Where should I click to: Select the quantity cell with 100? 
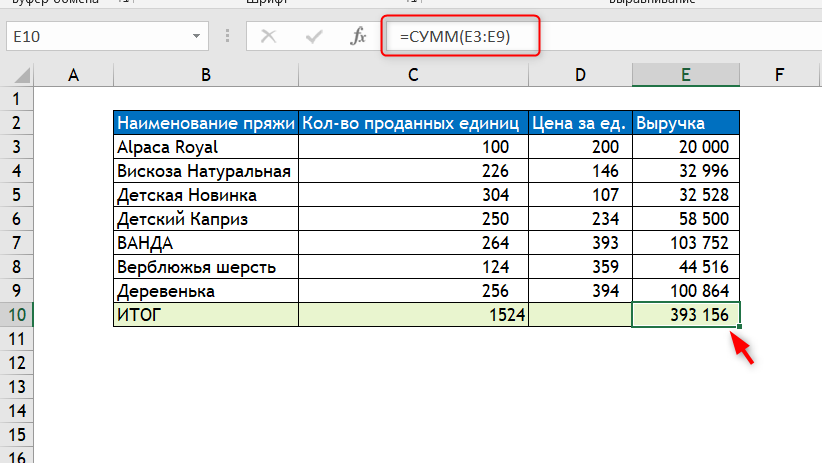pyautogui.click(x=413, y=147)
